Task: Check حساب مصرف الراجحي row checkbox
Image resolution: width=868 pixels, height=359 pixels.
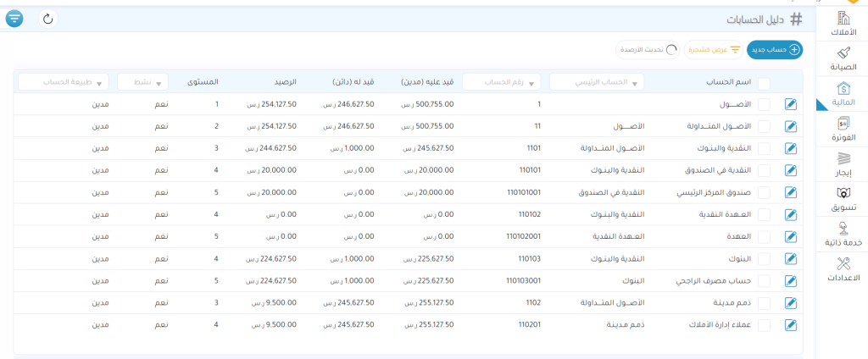Action: click(x=764, y=281)
